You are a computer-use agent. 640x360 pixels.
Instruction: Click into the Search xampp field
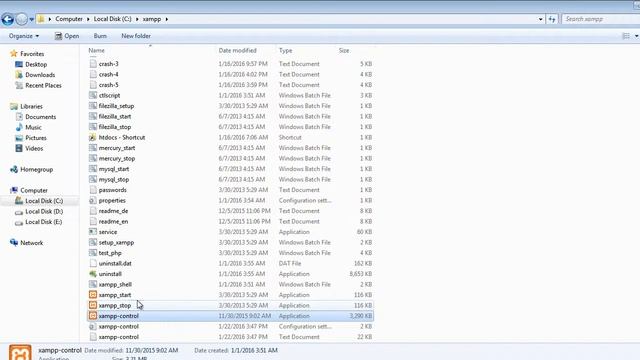pos(600,19)
